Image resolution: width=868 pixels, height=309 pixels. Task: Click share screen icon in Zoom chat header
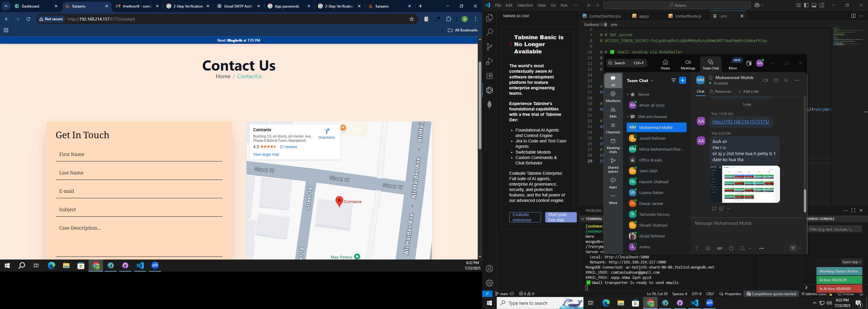776,80
